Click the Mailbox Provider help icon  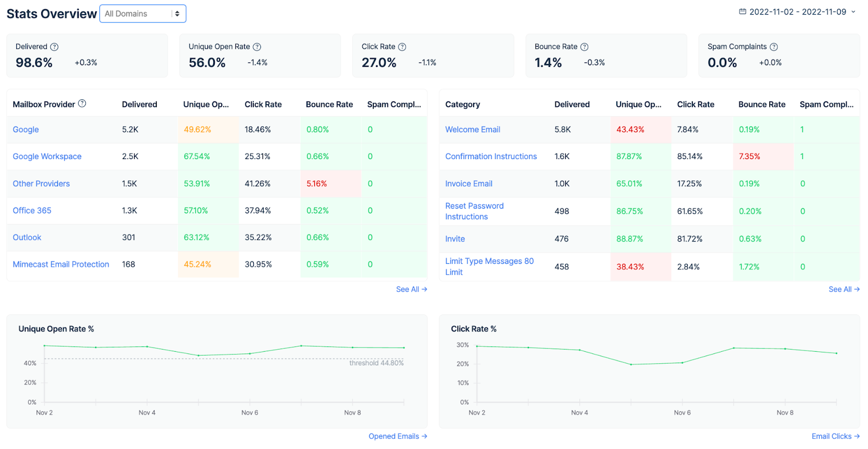82,104
